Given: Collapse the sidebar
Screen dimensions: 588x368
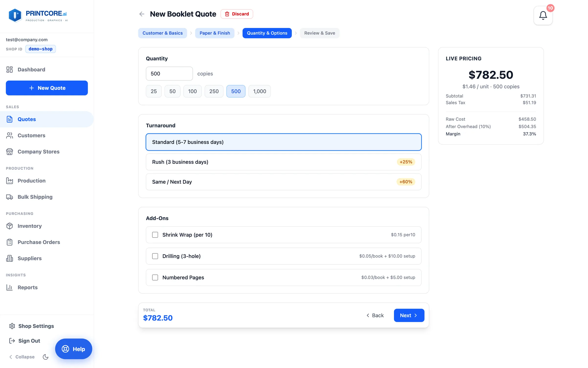Looking at the screenshot, I should coord(22,357).
